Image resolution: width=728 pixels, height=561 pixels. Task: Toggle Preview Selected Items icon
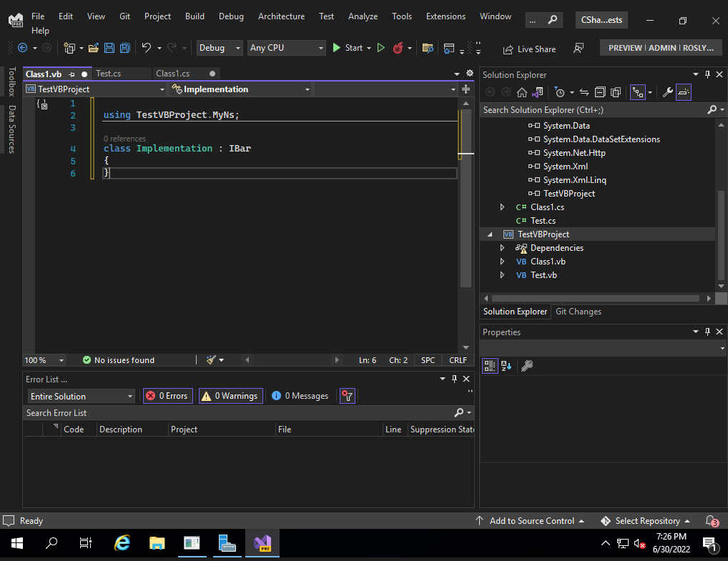click(684, 92)
